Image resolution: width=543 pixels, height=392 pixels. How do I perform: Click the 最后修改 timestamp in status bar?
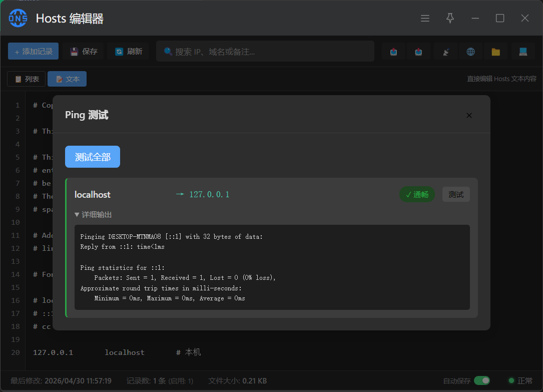pyautogui.click(x=61, y=381)
